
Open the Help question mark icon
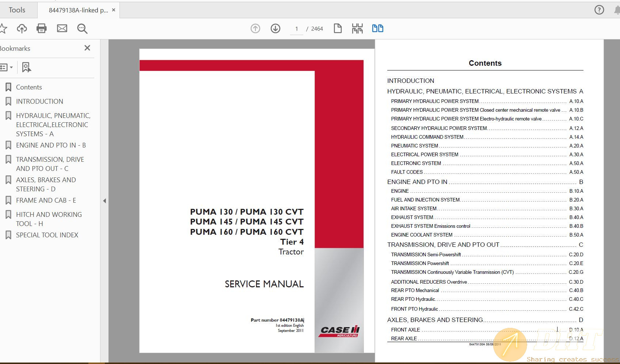coord(599,10)
